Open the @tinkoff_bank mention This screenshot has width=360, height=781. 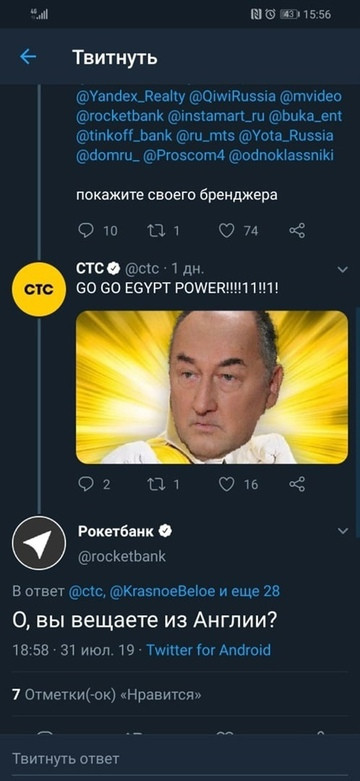[x=124, y=135]
